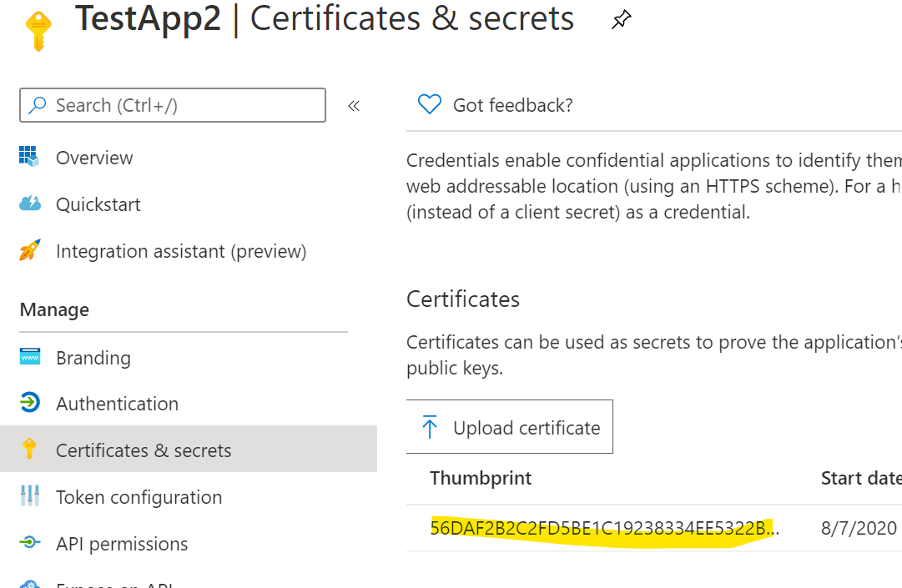Click the search magnifier icon

[x=38, y=105]
